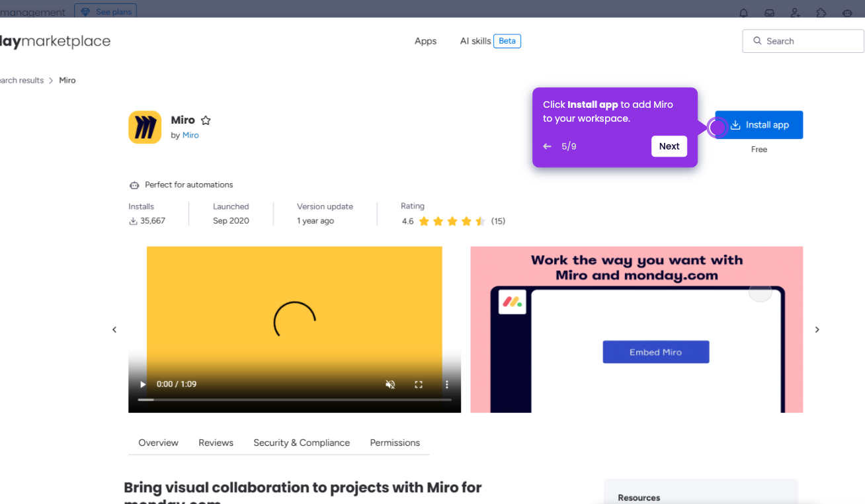Click the Beta badge

click(x=507, y=41)
